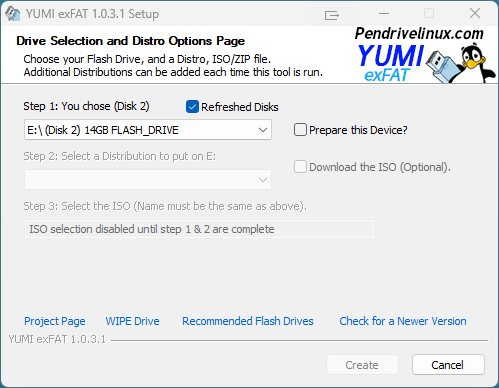Minimize the YUMI Setup window
The height and width of the screenshot is (388, 499).
[384, 14]
